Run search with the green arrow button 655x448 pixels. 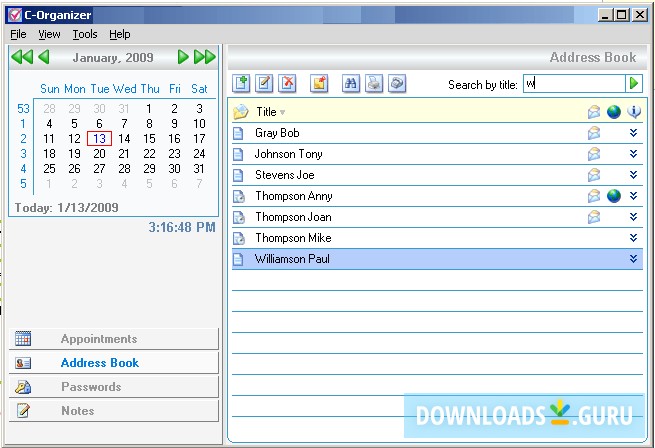633,84
